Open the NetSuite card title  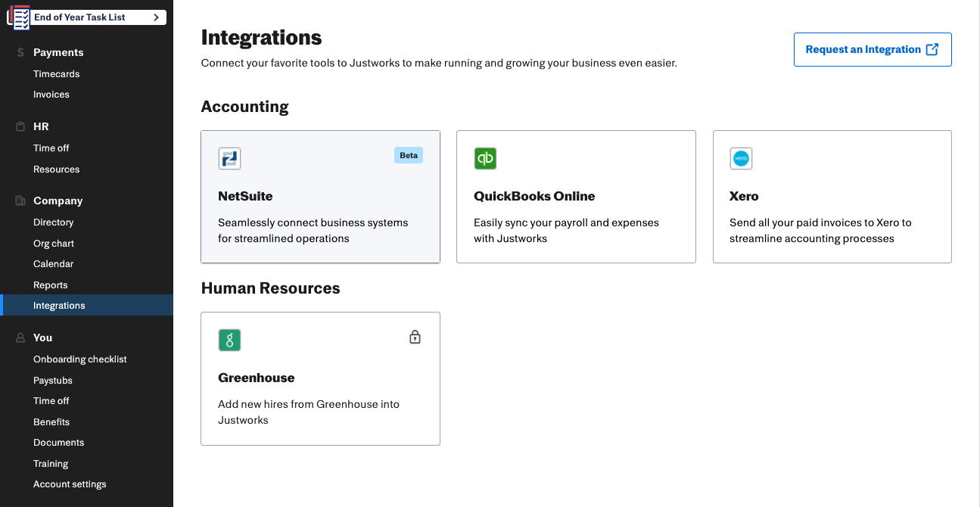pos(245,196)
